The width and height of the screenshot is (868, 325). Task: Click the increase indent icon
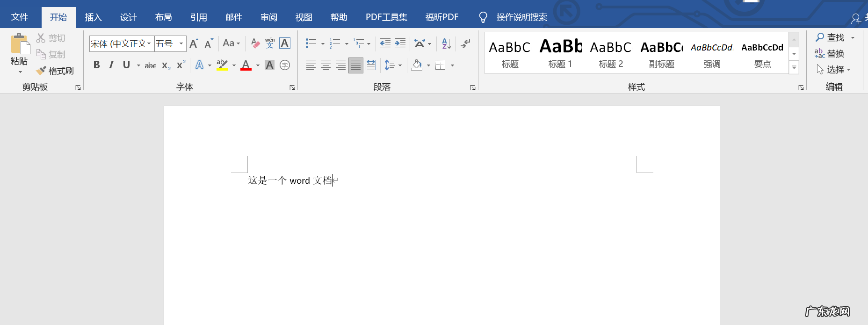400,43
